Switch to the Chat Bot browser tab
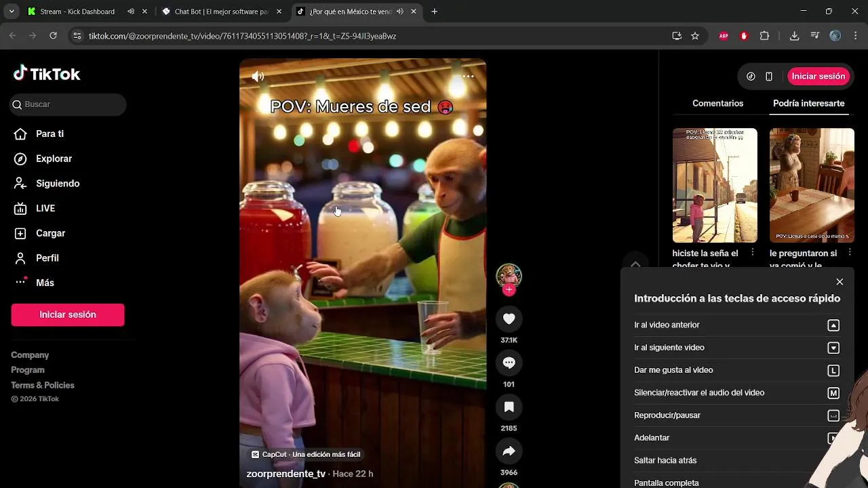This screenshot has height=488, width=868. 220,12
